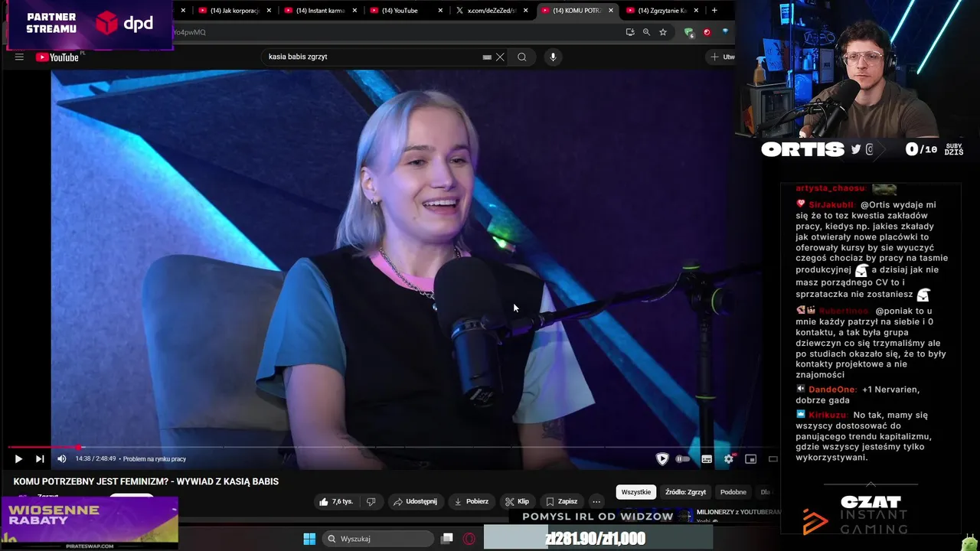This screenshot has height=551, width=980.
Task: Select the Źródło: Zgrzyt filter chip
Action: [x=685, y=492]
